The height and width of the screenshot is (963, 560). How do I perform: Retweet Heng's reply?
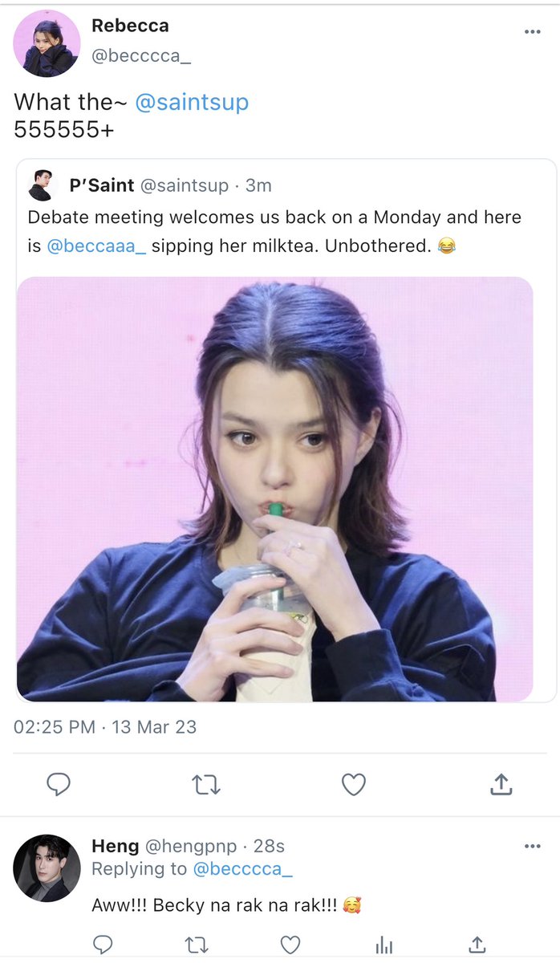(x=197, y=945)
